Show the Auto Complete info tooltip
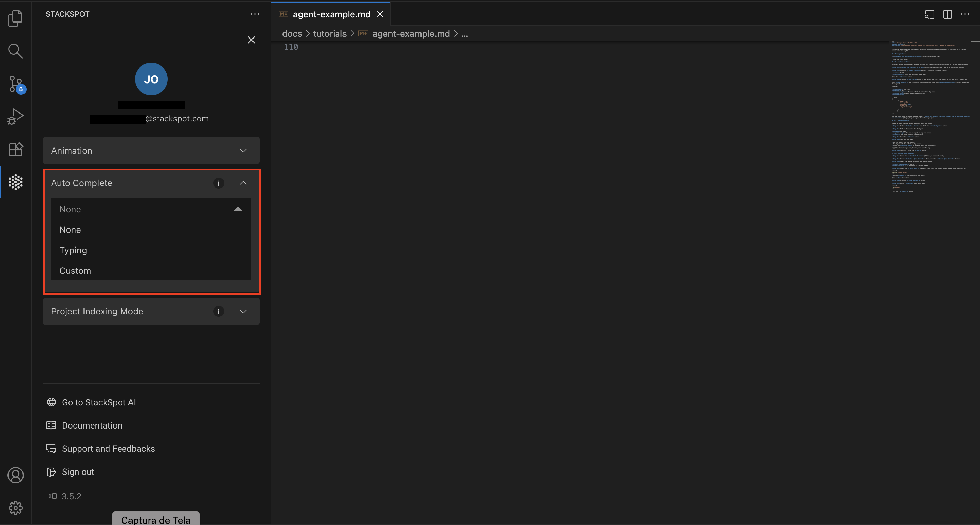The height and width of the screenshot is (525, 980). pos(218,183)
